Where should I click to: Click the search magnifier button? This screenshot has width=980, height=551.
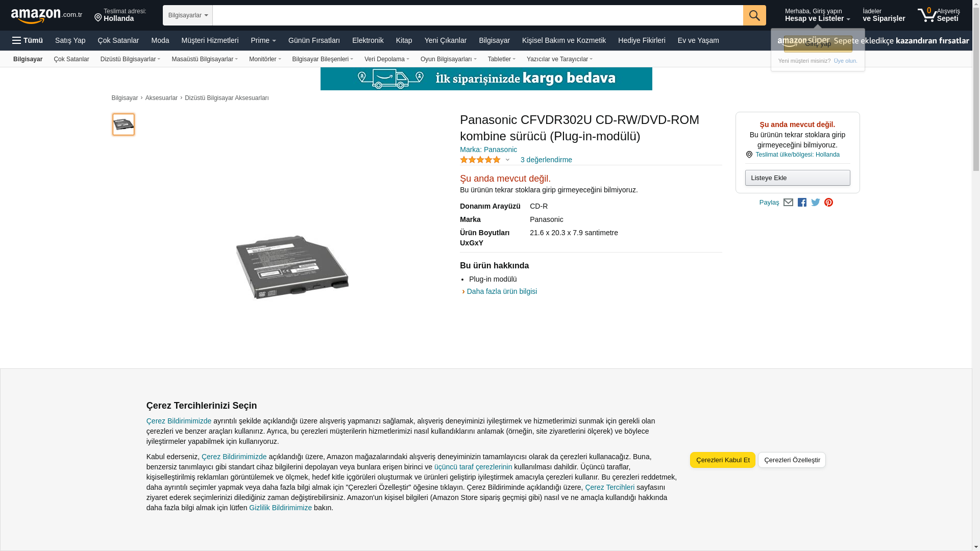pyautogui.click(x=754, y=15)
